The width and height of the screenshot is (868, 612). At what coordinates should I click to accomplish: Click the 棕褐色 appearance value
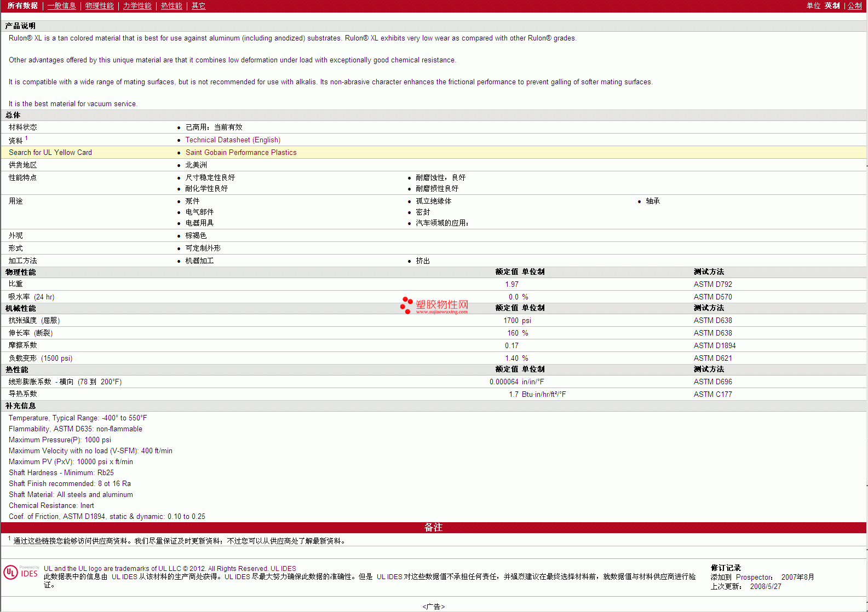pos(196,235)
